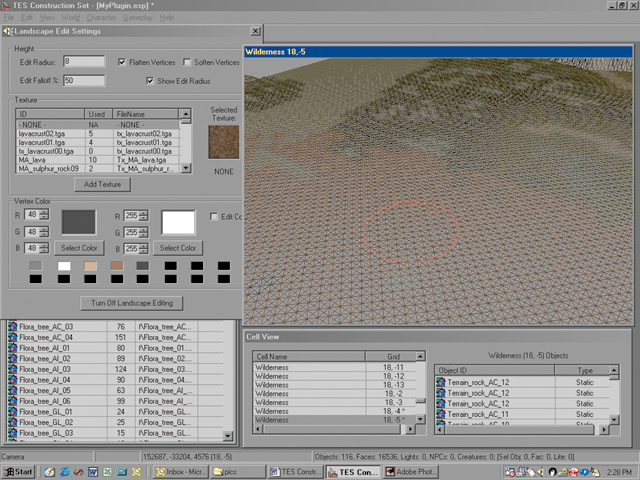Open Microsoft Word from quick launch
This screenshot has width=640, height=480.
[x=94, y=470]
